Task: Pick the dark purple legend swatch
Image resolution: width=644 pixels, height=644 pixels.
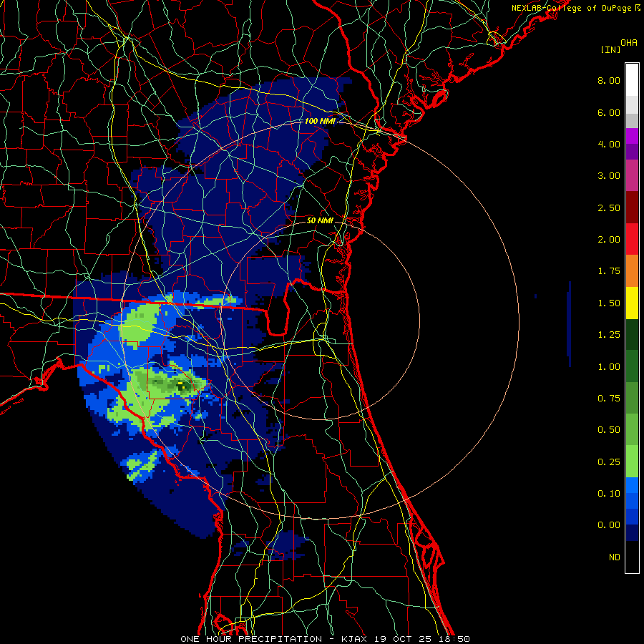Action: [632, 152]
